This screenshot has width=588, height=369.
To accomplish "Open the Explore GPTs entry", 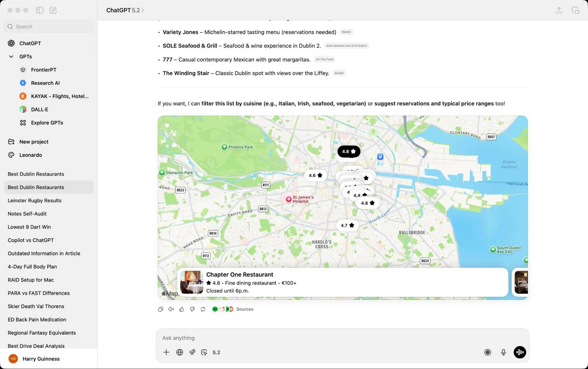I will click(x=47, y=123).
